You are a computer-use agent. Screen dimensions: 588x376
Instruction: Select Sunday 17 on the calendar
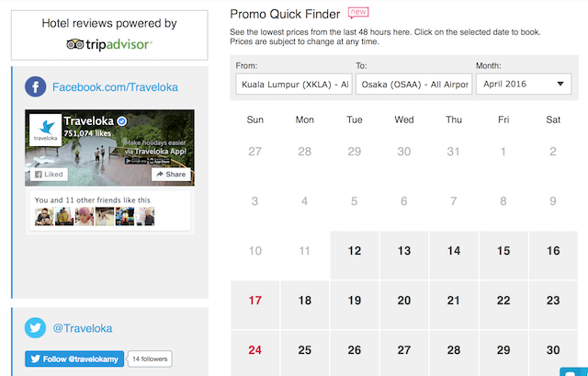(255, 300)
